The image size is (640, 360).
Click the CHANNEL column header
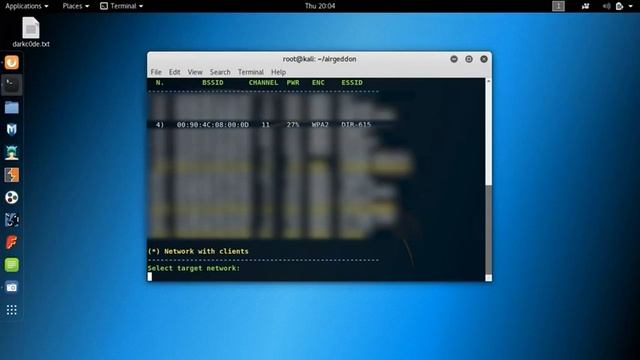[263, 82]
